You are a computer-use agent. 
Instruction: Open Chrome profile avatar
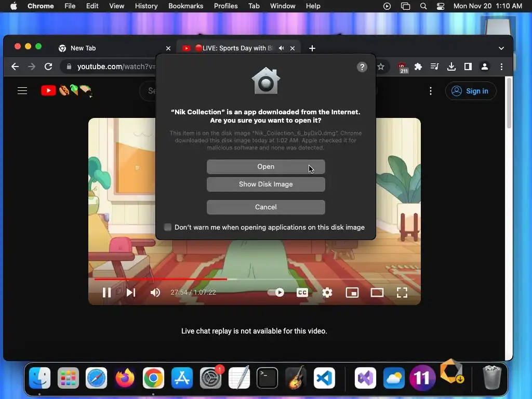pyautogui.click(x=485, y=66)
